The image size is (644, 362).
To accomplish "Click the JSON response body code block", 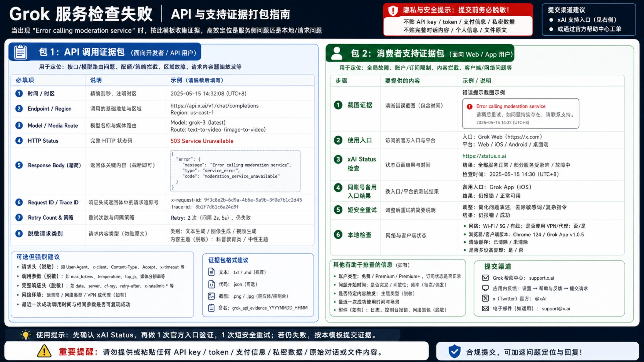I will 235,171.
